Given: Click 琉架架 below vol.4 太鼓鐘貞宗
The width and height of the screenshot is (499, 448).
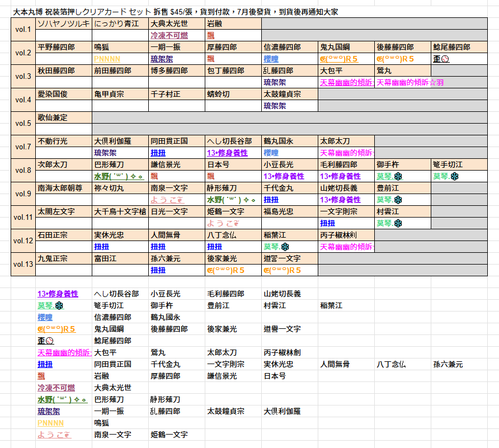Looking at the screenshot, I should pyautogui.click(x=275, y=106).
